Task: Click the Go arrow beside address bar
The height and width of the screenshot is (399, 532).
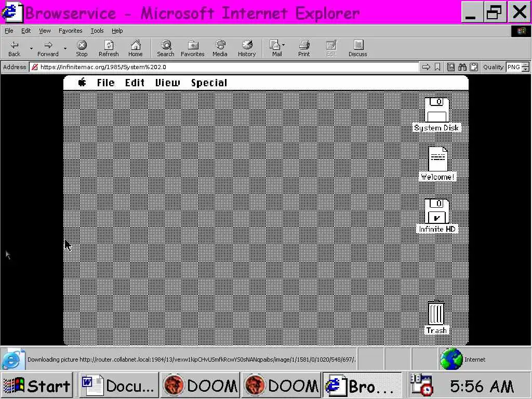Action: (x=426, y=67)
